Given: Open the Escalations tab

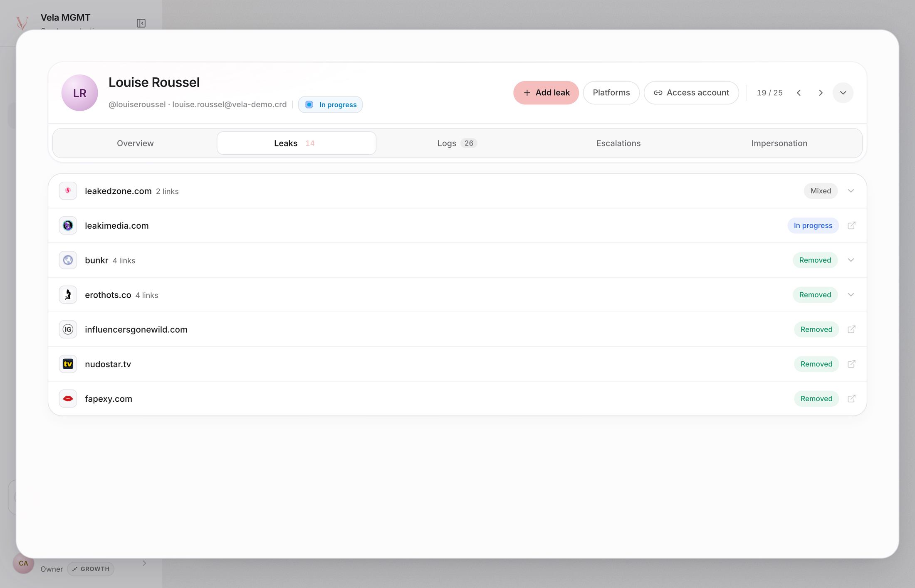Looking at the screenshot, I should coord(618,143).
